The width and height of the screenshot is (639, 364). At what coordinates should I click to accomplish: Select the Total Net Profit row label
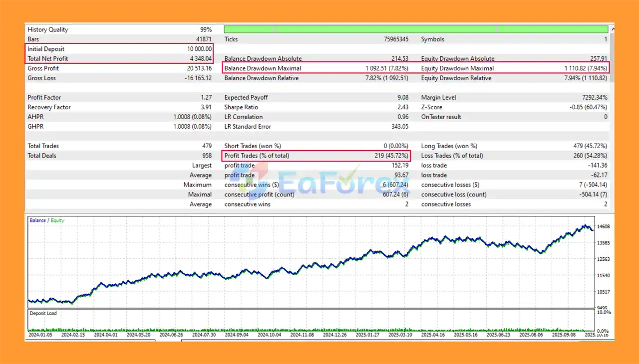[48, 59]
